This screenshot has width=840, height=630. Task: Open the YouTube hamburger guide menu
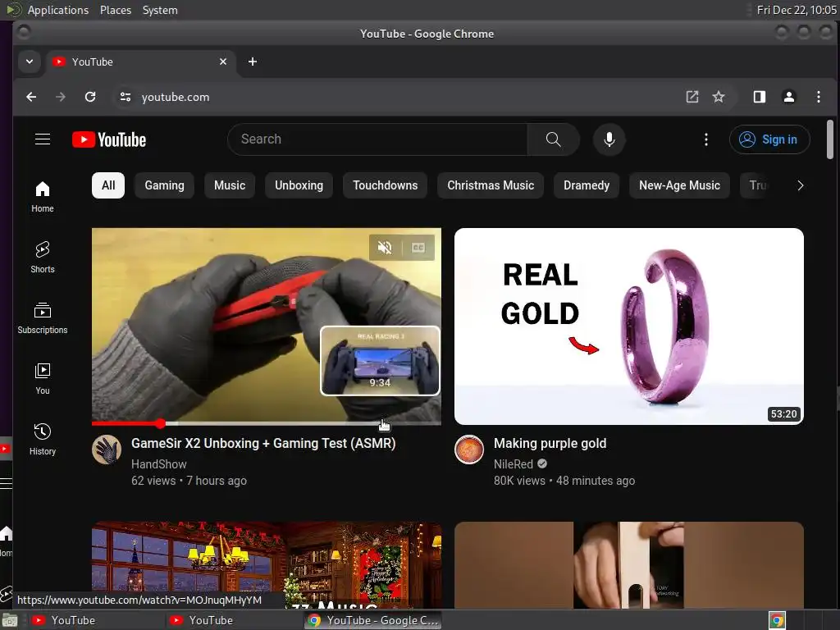coord(43,139)
